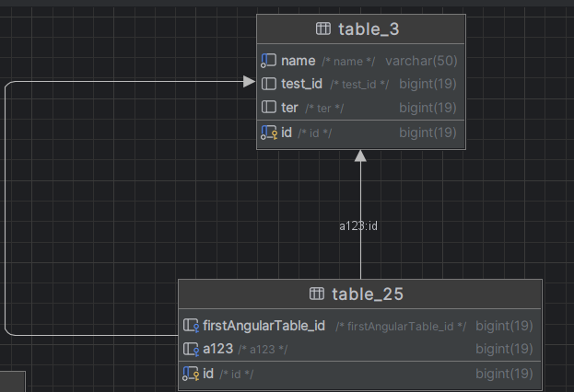Viewport: 574px width, 392px height.
Task: Click the a123 foreign key column icon
Action: (x=192, y=349)
